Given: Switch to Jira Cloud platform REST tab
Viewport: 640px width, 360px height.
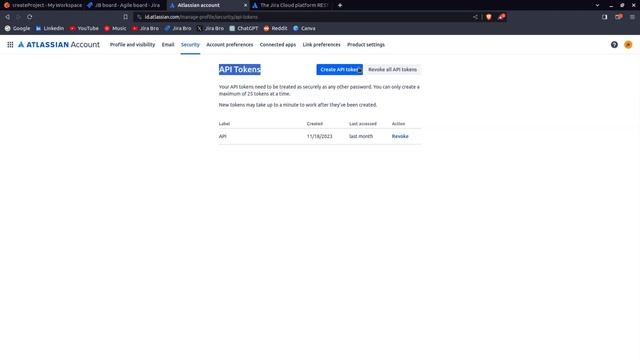Looking at the screenshot, I should coord(291,5).
